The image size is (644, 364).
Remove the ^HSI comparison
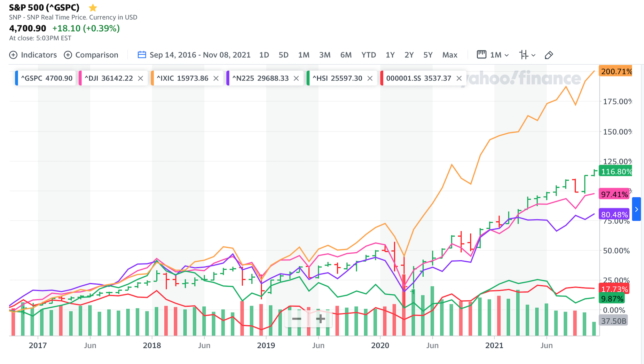[370, 78]
